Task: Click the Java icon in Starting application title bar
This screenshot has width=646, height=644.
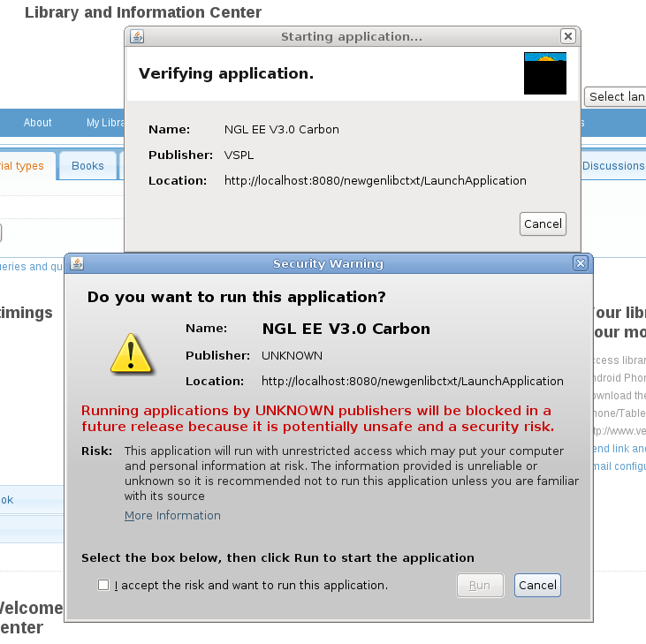Action: (137, 36)
